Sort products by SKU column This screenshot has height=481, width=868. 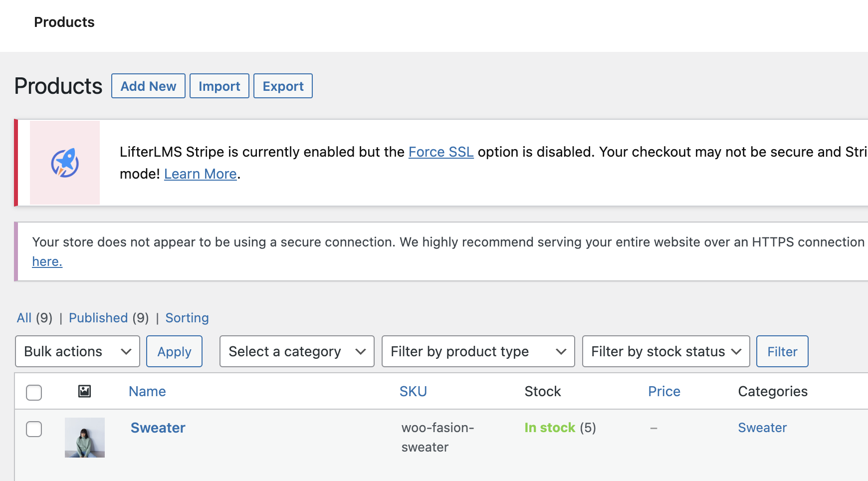click(414, 391)
